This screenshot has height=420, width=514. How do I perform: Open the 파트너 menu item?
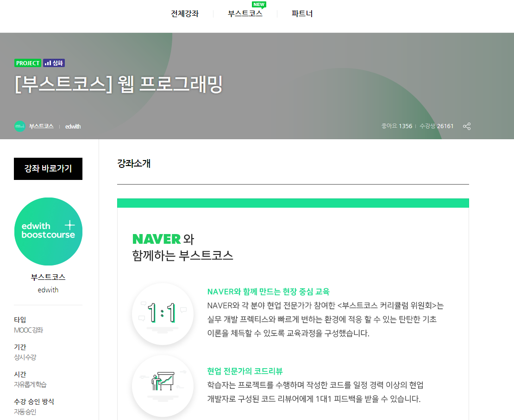pyautogui.click(x=302, y=14)
